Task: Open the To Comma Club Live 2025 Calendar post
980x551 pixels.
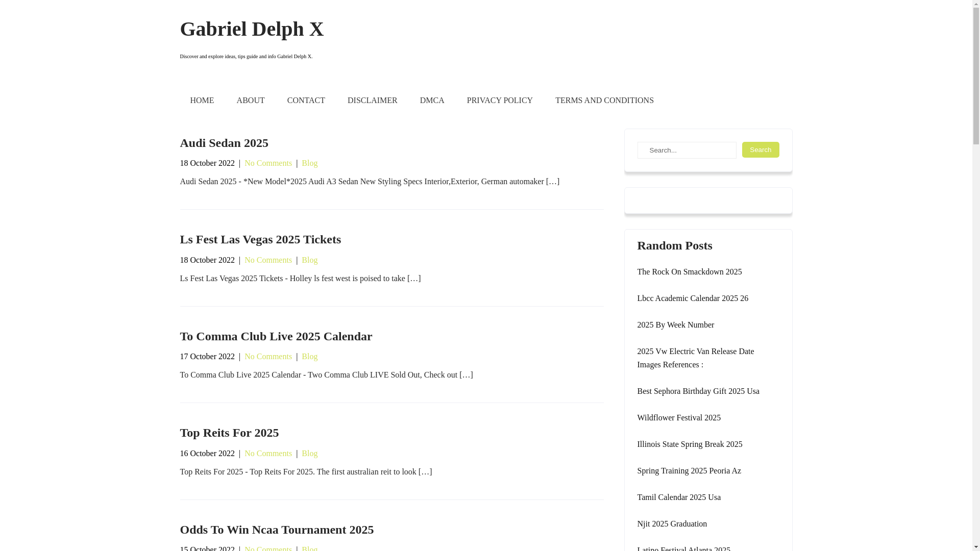Action: pos(276,336)
